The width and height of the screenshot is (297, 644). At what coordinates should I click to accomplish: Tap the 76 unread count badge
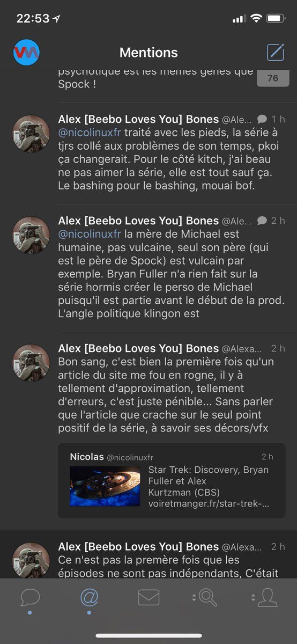(x=273, y=78)
